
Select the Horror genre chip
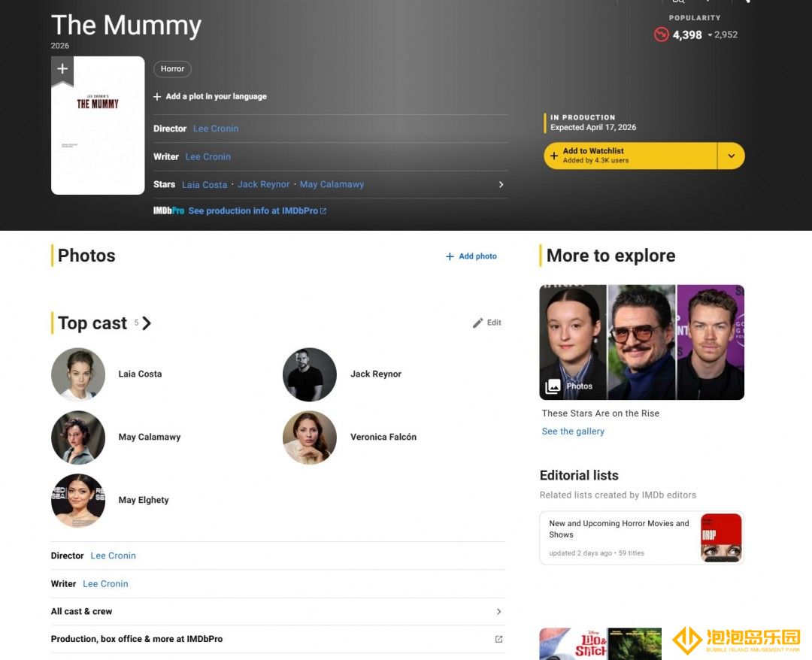[x=172, y=69]
